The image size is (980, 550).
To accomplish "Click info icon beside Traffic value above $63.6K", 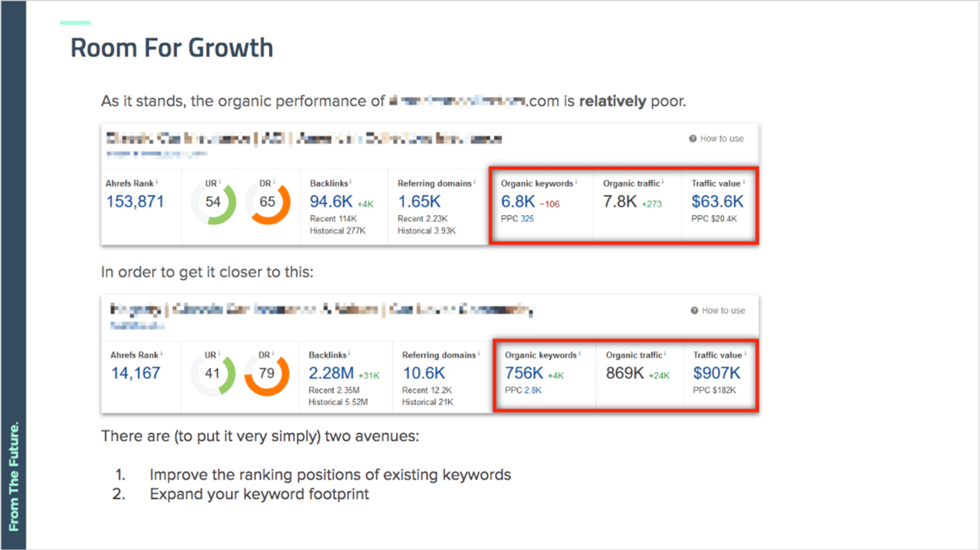I will pyautogui.click(x=745, y=183).
